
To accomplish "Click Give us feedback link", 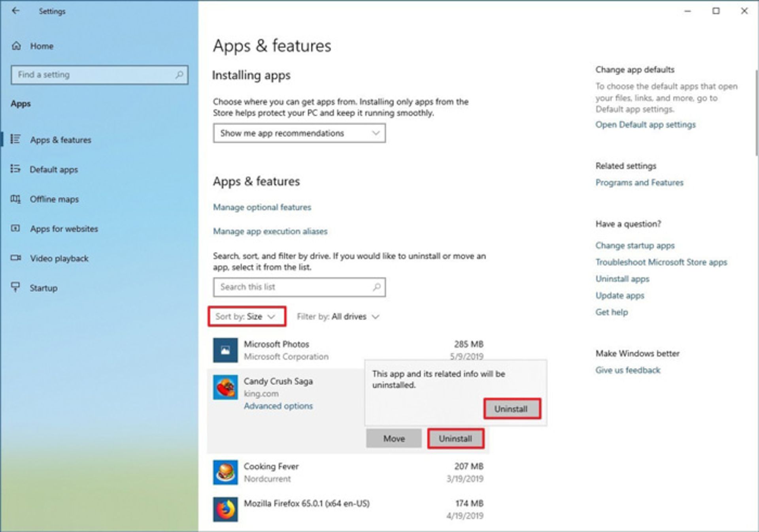I will [628, 370].
